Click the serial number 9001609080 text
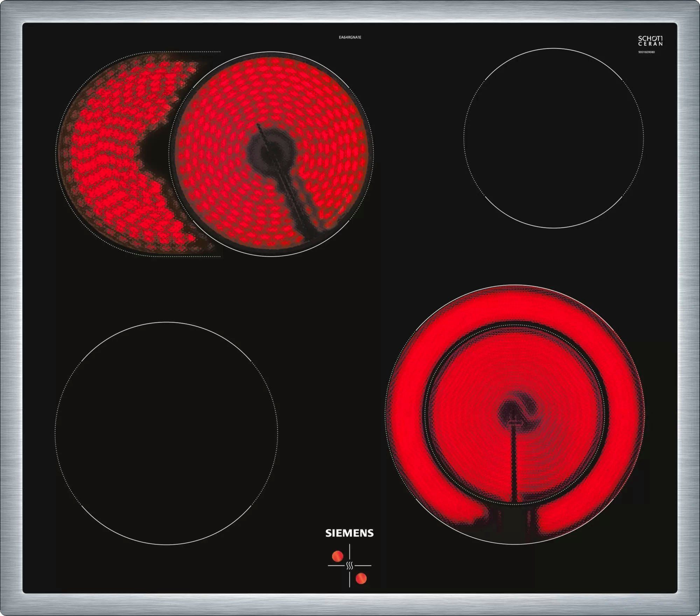700x616 pixels. point(646,52)
